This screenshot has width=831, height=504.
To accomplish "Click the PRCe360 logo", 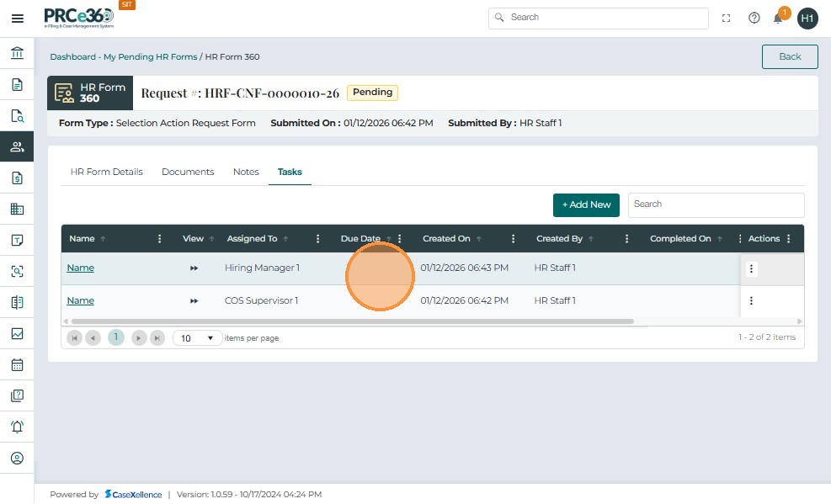I will [78, 18].
